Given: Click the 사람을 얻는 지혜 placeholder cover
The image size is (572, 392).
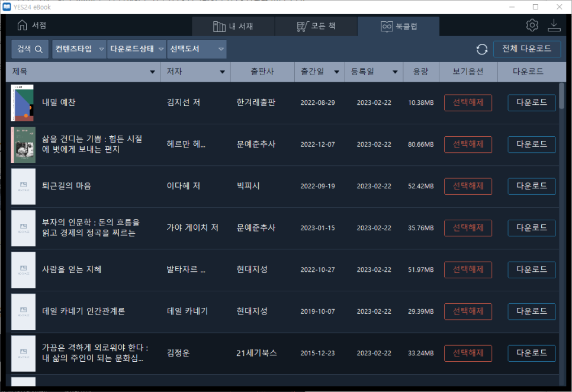Looking at the screenshot, I should click(x=23, y=270).
